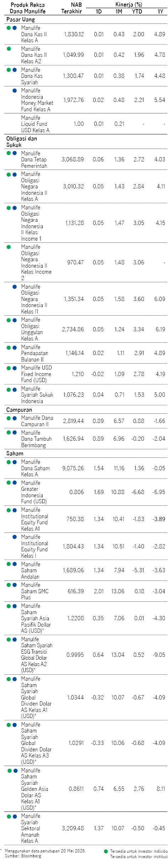
Task: Click blue dot beside Obligasi Negara Indonesia II Kelas I1
Action: [x=15, y=286]
